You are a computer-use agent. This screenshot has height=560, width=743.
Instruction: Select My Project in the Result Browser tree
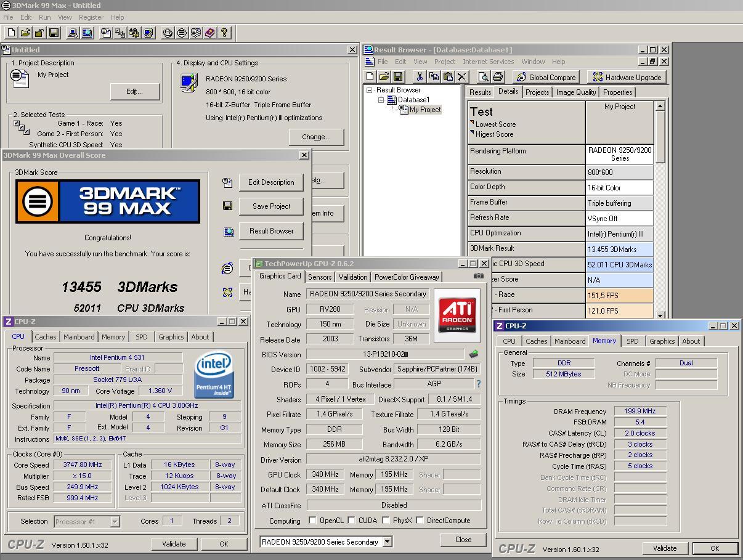[x=425, y=110]
